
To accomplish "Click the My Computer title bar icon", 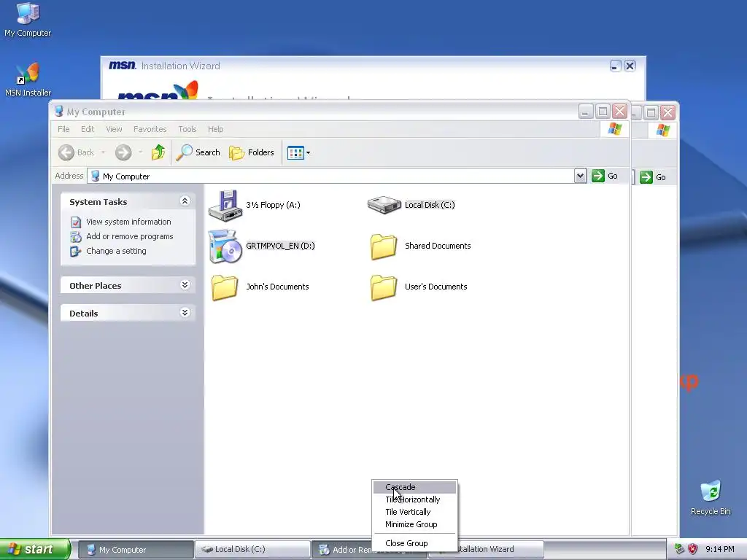I will (x=59, y=112).
